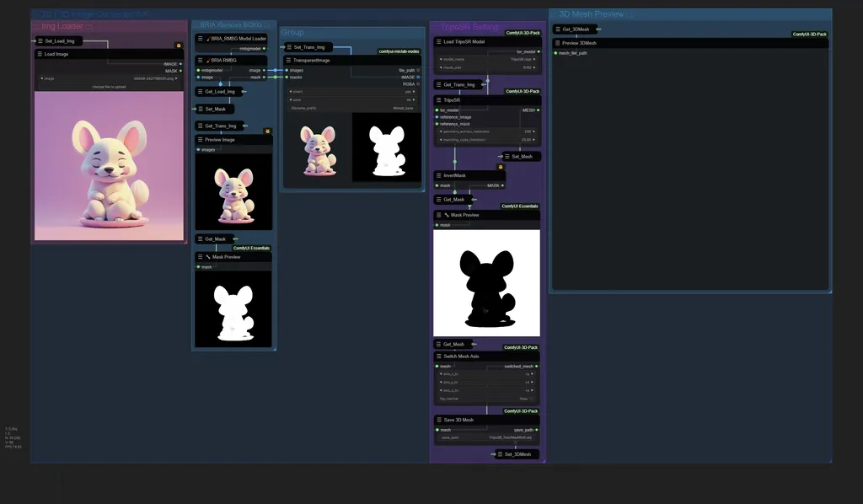Click the save_path input field in Save 3D Mesh
The height and width of the screenshot is (504, 863).
(x=486, y=437)
